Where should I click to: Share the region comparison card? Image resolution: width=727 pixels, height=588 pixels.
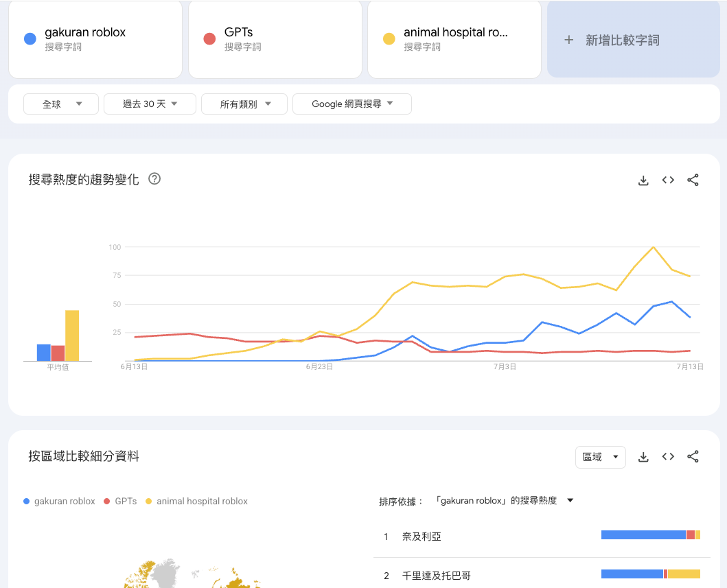click(x=693, y=456)
